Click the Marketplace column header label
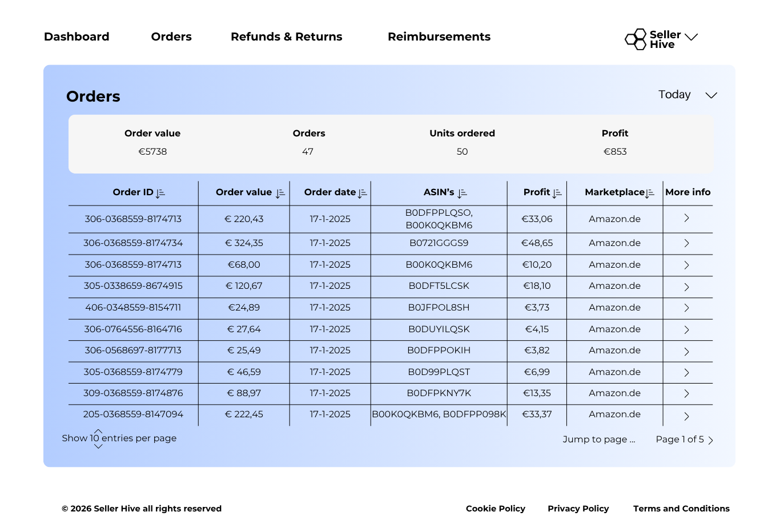 click(x=614, y=192)
